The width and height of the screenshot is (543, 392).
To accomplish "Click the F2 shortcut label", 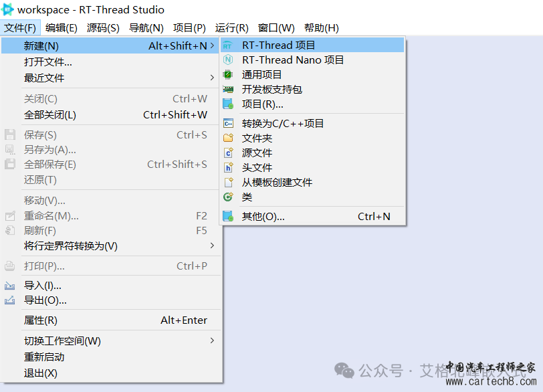I will (201, 216).
